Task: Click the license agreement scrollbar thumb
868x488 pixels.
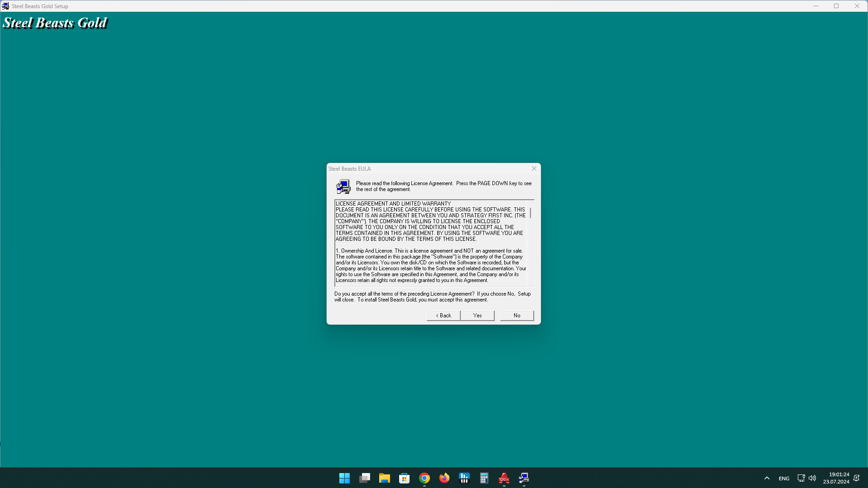Action: tap(530, 213)
